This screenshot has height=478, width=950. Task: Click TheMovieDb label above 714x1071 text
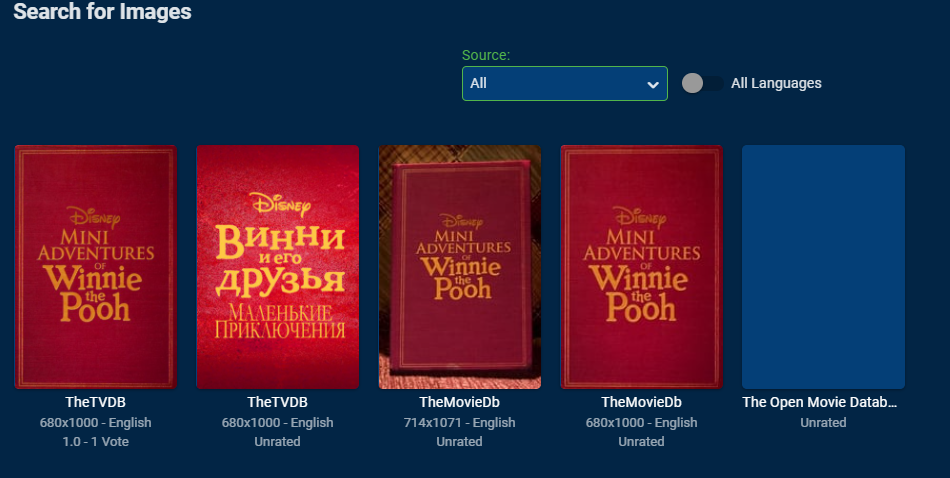460,402
